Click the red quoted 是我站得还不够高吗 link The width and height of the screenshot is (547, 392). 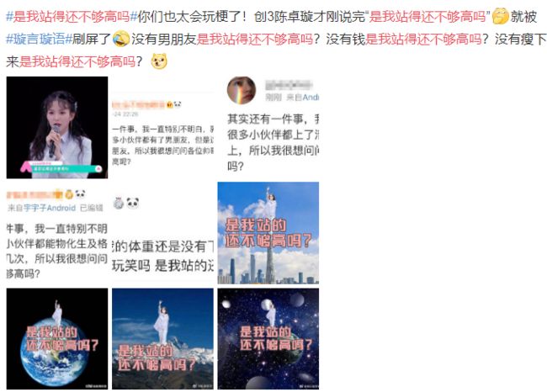coord(427,16)
